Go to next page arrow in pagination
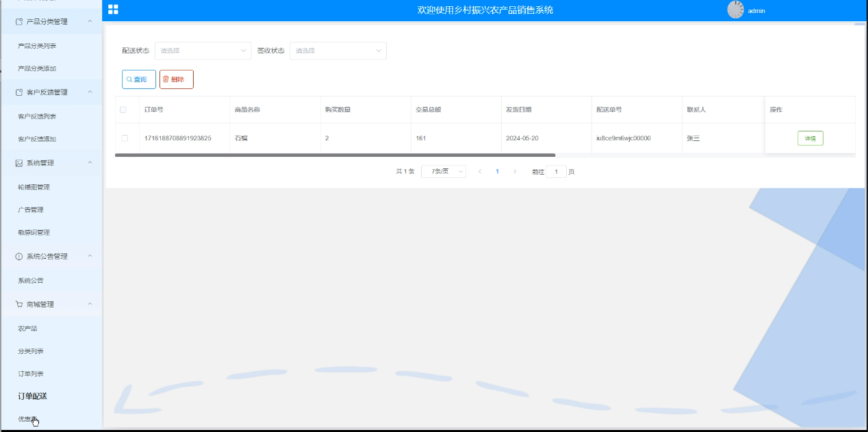Viewport: 868px width, 432px height. click(515, 172)
